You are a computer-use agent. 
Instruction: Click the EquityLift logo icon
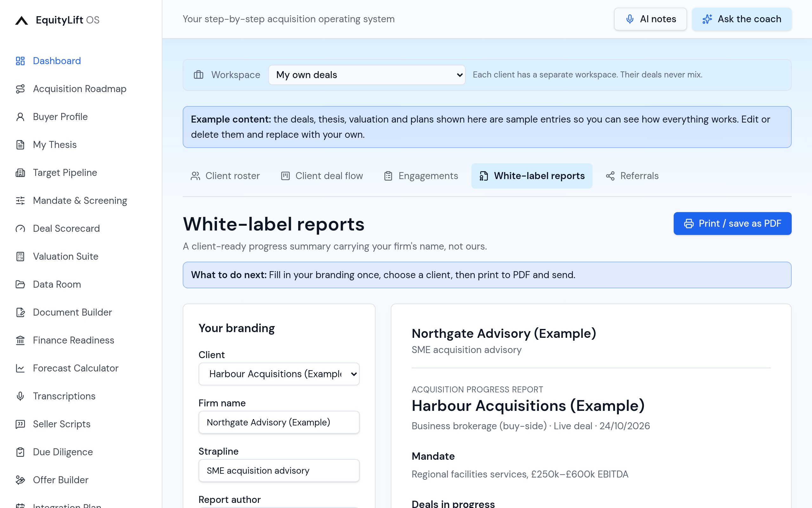pos(22,20)
